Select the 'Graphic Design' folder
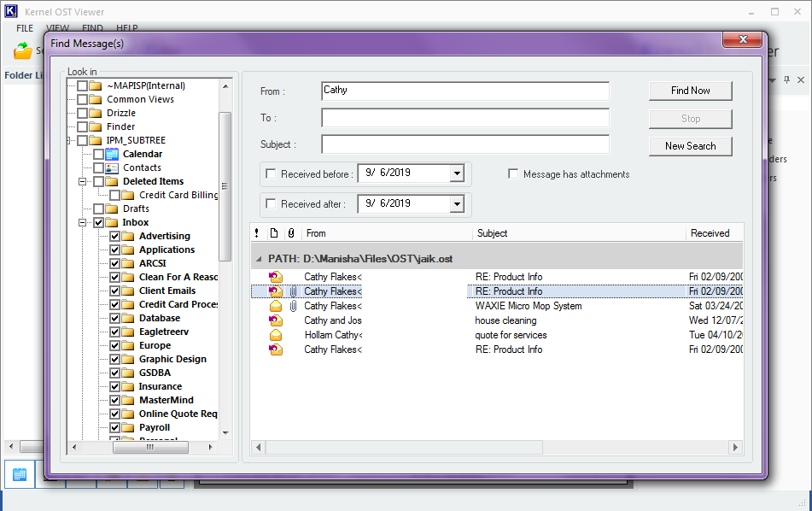812x511 pixels. point(172,359)
